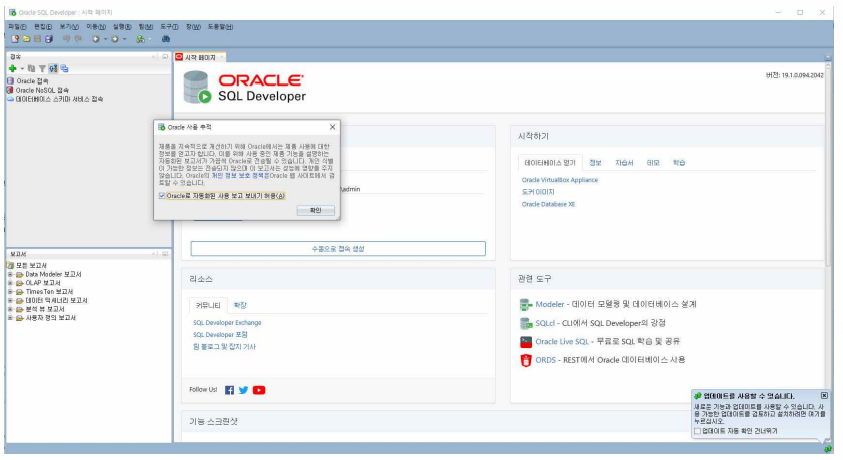Click the green plus New Connection icon
843x460 pixels.
click(12, 68)
